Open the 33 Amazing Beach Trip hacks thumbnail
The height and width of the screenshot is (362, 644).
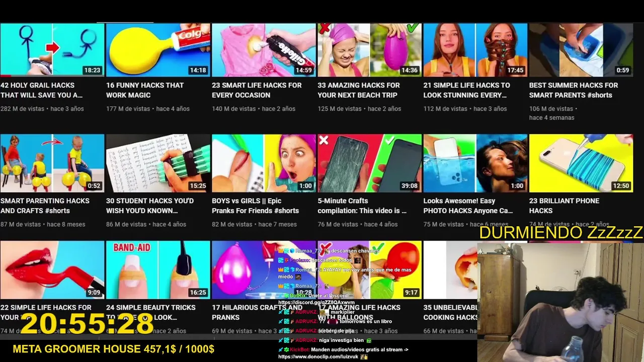(369, 50)
